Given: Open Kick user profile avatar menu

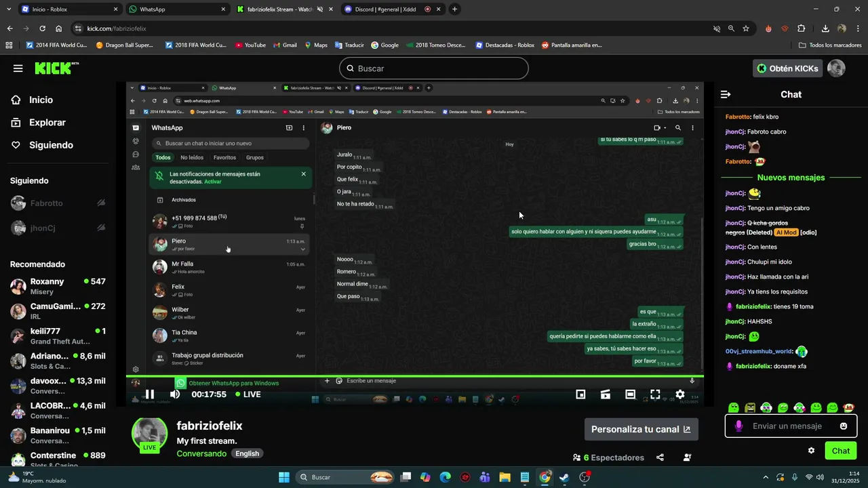Looking at the screenshot, I should click(836, 68).
